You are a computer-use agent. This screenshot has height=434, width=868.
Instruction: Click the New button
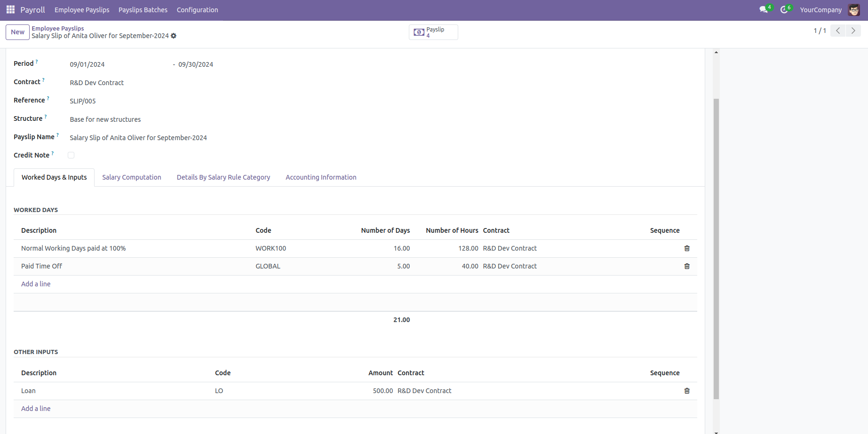coord(17,32)
